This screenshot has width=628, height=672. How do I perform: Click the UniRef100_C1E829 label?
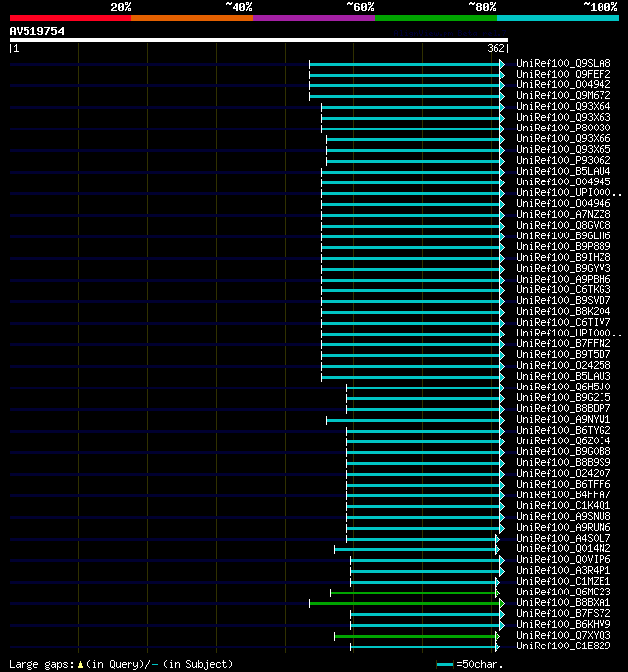tap(563, 646)
